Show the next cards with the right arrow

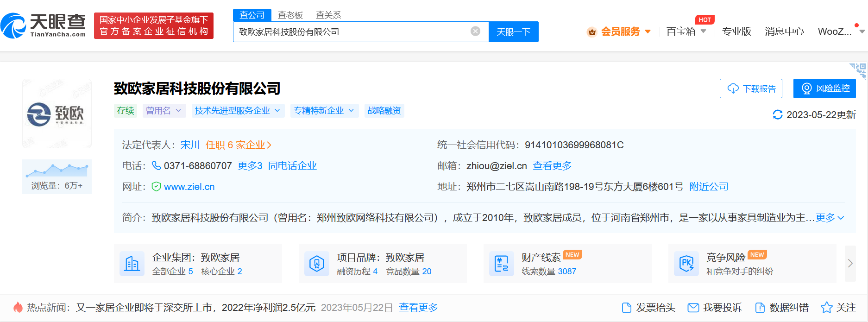coord(850,263)
